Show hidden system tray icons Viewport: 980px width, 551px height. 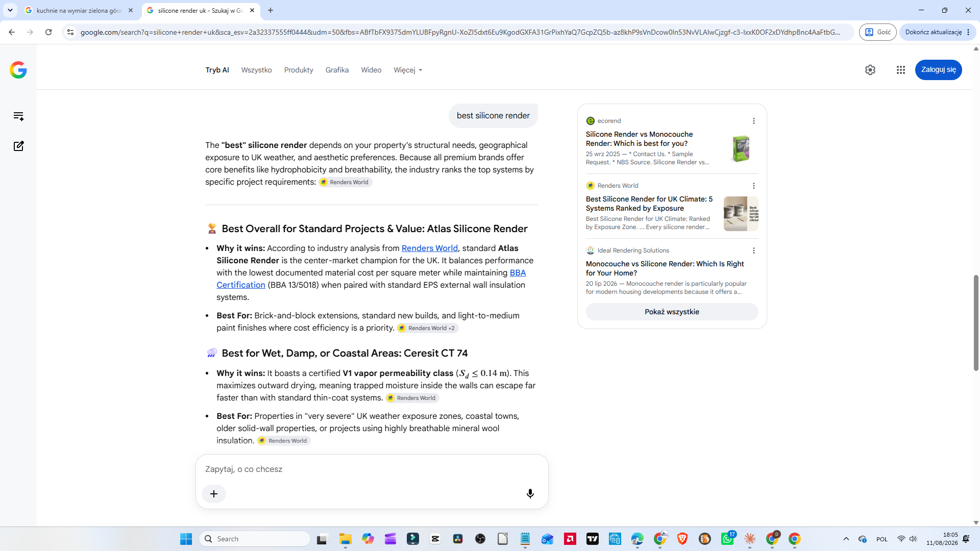point(846,539)
